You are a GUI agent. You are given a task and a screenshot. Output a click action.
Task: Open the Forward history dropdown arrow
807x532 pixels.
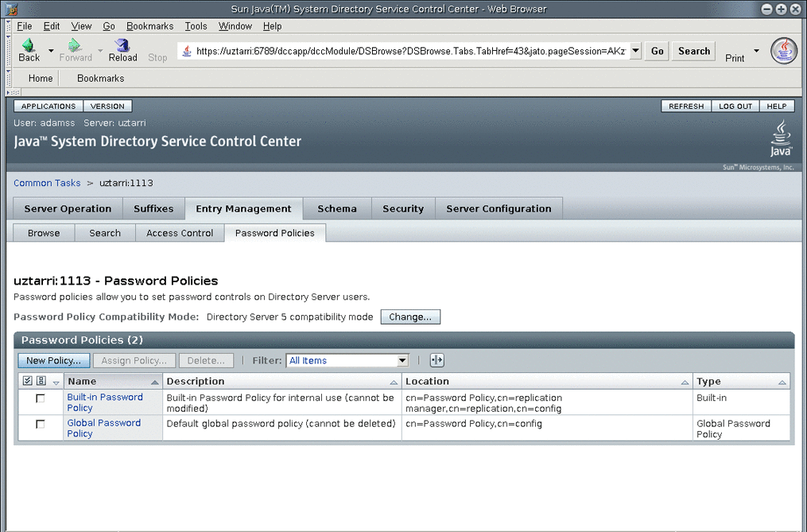point(100,50)
